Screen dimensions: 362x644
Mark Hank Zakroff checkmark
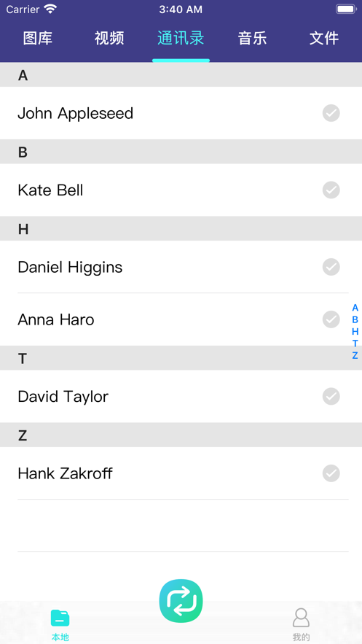click(331, 473)
